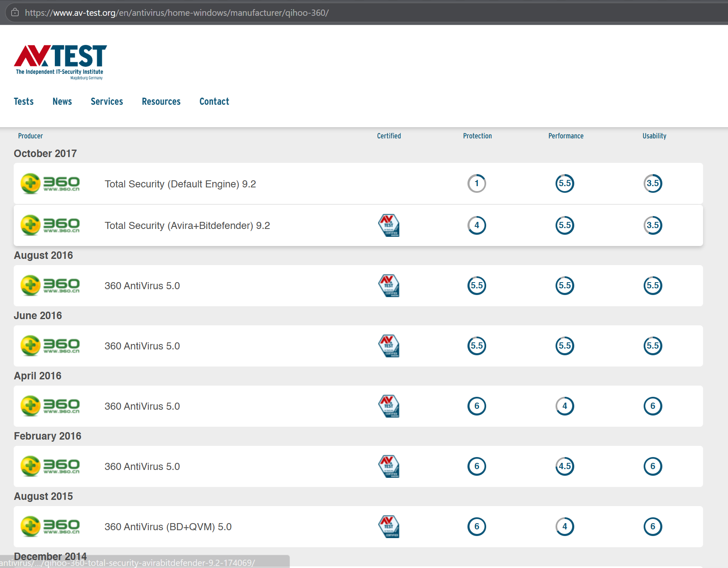Click Protection score 5.5 in June 2016
This screenshot has height=568, width=728.
pyautogui.click(x=477, y=346)
